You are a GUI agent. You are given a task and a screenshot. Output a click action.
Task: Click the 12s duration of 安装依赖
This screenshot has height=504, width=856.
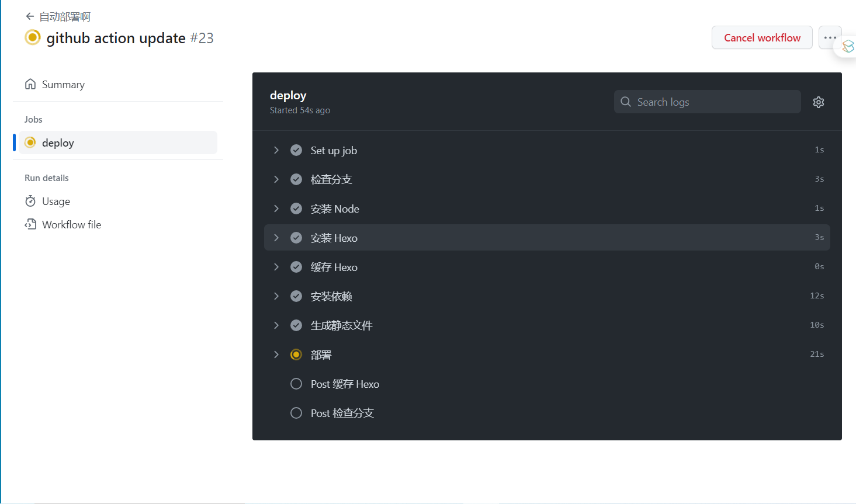tap(817, 296)
